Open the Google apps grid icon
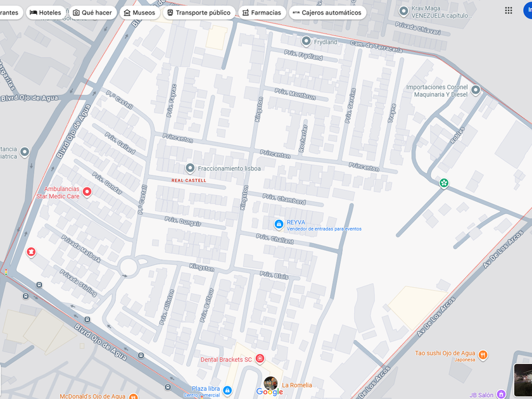The height and width of the screenshot is (399, 532). tap(508, 11)
